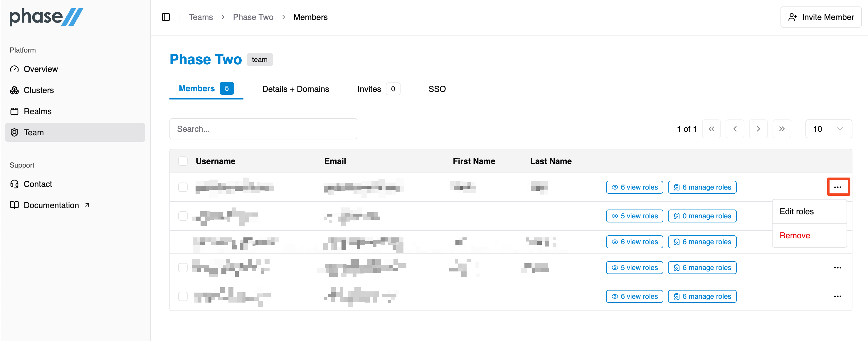Image resolution: width=868 pixels, height=341 pixels.
Task: Select Remove from the context menu
Action: click(x=795, y=236)
